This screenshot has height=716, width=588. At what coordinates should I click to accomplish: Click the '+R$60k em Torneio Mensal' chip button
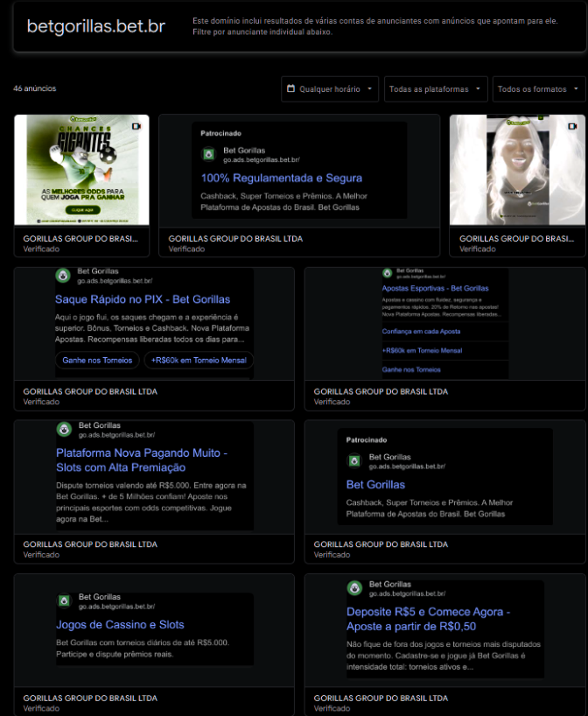(x=198, y=360)
